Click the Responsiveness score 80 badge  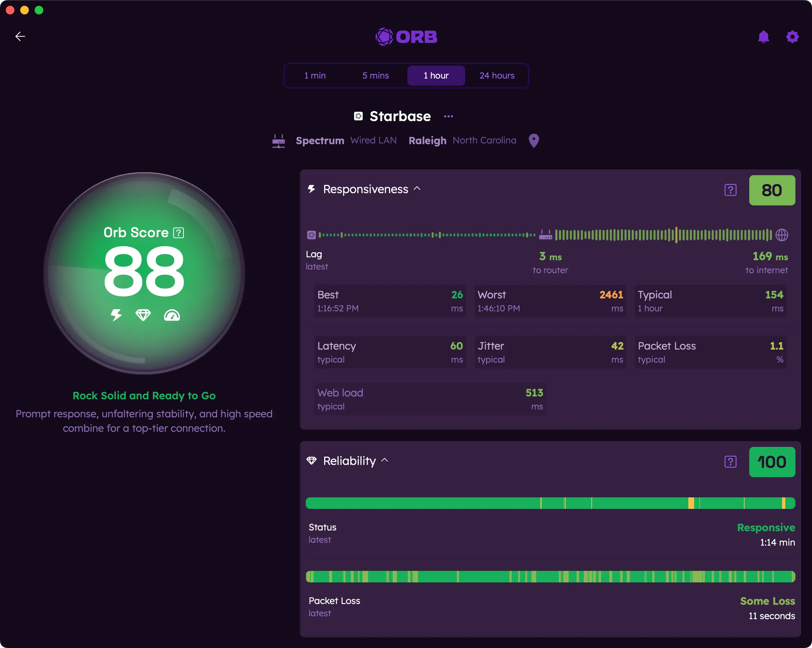tap(772, 190)
